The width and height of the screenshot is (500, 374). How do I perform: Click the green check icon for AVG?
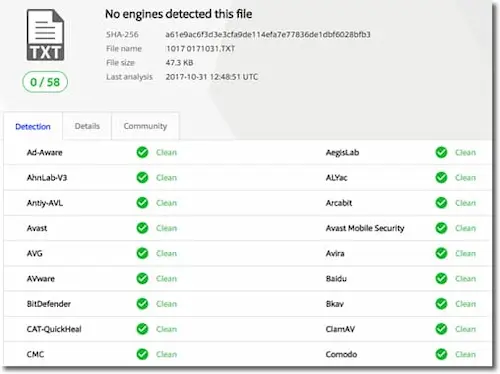(142, 253)
